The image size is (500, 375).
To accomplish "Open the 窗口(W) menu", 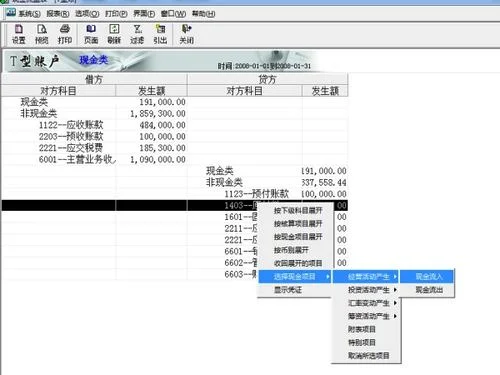I will [x=173, y=14].
